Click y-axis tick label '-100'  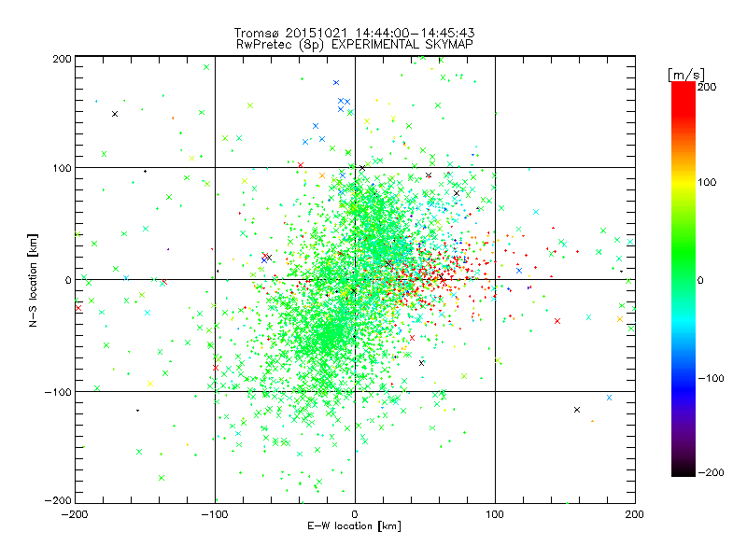click(x=58, y=392)
